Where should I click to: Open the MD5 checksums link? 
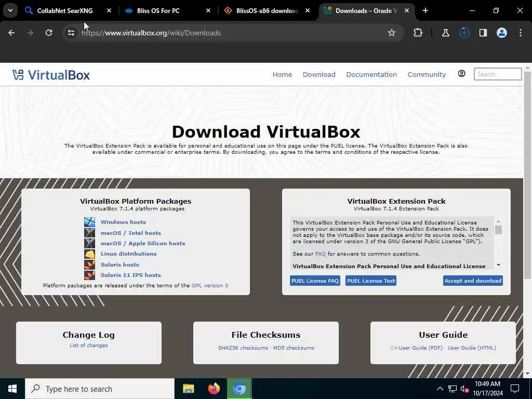pos(294,348)
